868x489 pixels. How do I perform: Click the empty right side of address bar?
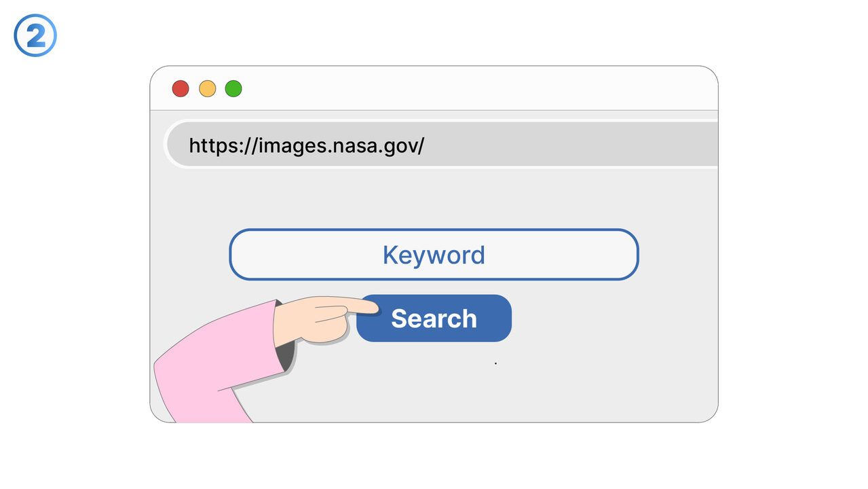577,145
